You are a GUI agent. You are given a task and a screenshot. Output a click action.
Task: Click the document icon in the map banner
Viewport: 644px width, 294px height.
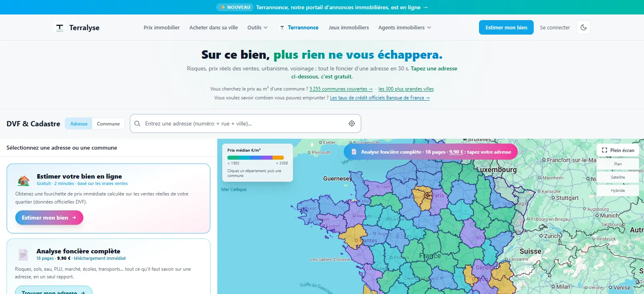point(354,152)
